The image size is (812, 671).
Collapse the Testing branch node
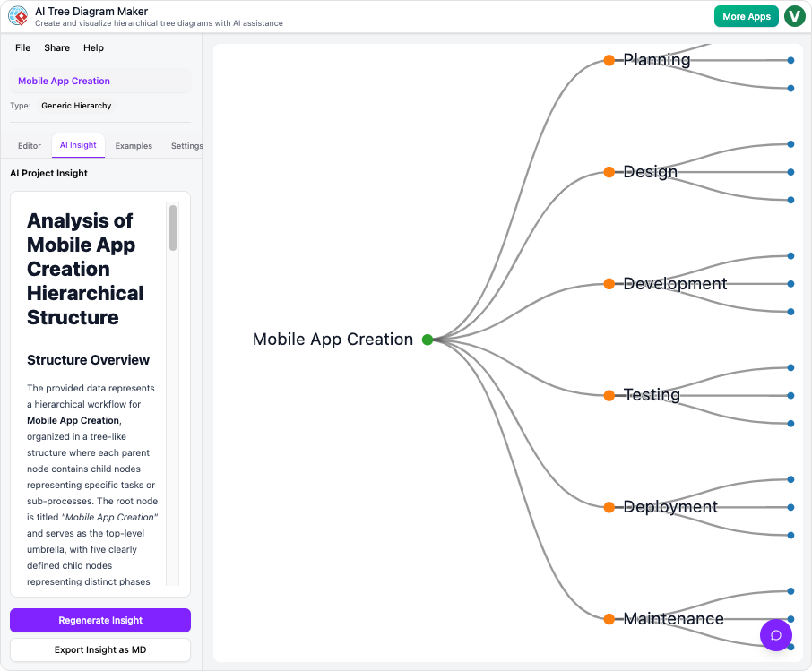(609, 395)
